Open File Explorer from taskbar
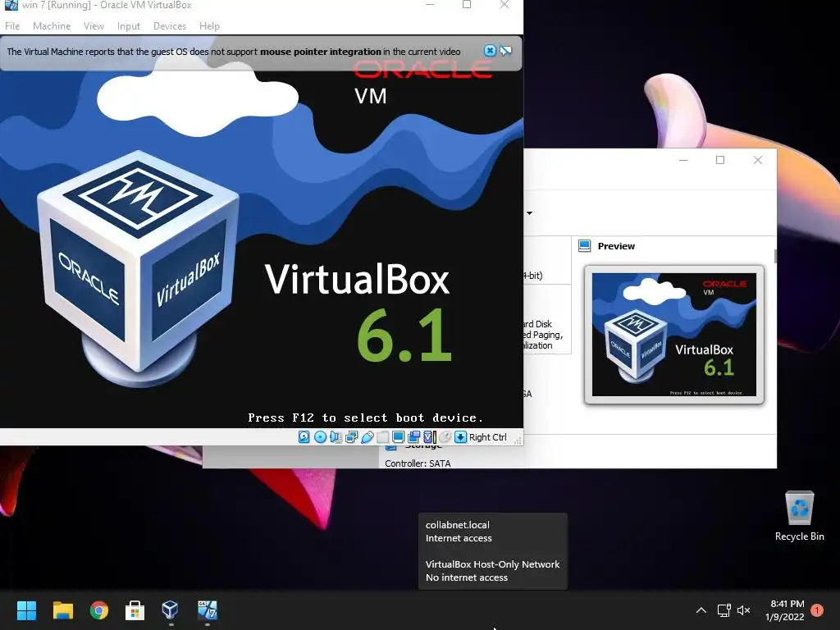Viewport: 840px width, 630px height. point(62,610)
